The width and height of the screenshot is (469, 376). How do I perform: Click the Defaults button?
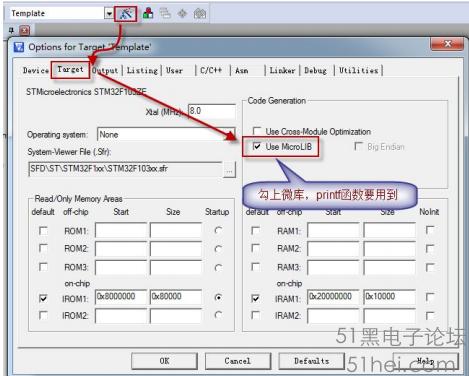tap(311, 361)
